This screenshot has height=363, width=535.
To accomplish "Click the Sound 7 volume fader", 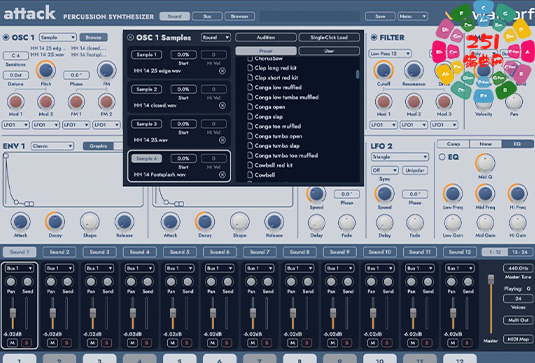I will pyautogui.click(x=253, y=313).
